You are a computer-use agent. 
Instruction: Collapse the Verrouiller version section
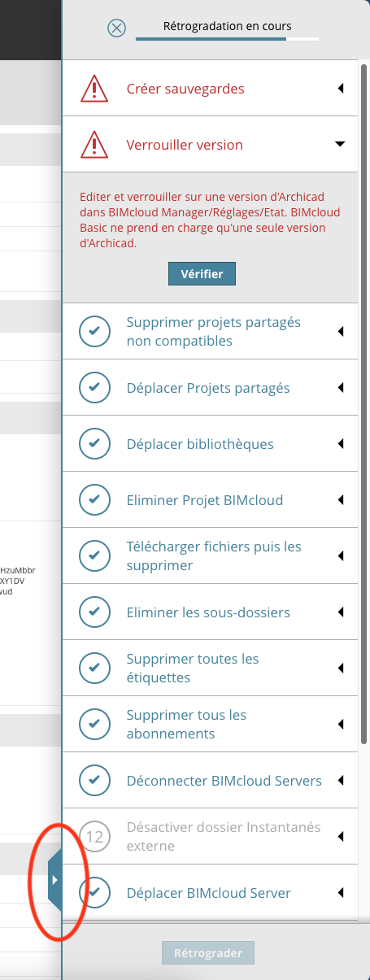(341, 144)
